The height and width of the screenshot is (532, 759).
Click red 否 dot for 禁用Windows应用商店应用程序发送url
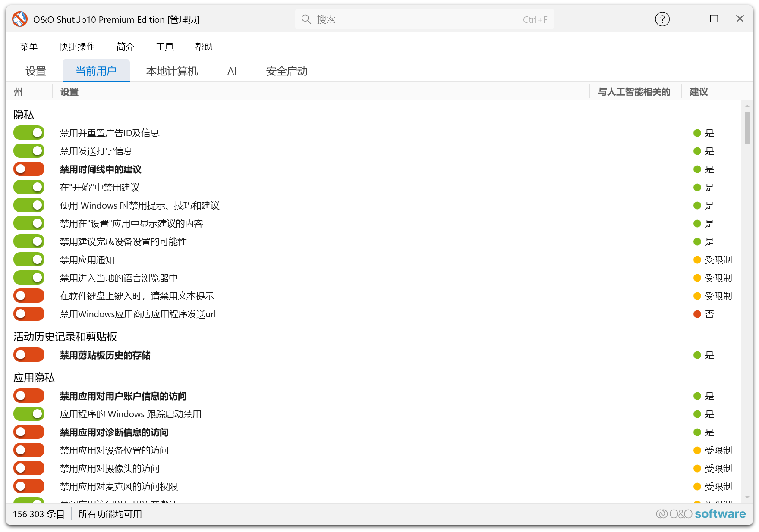click(x=697, y=314)
